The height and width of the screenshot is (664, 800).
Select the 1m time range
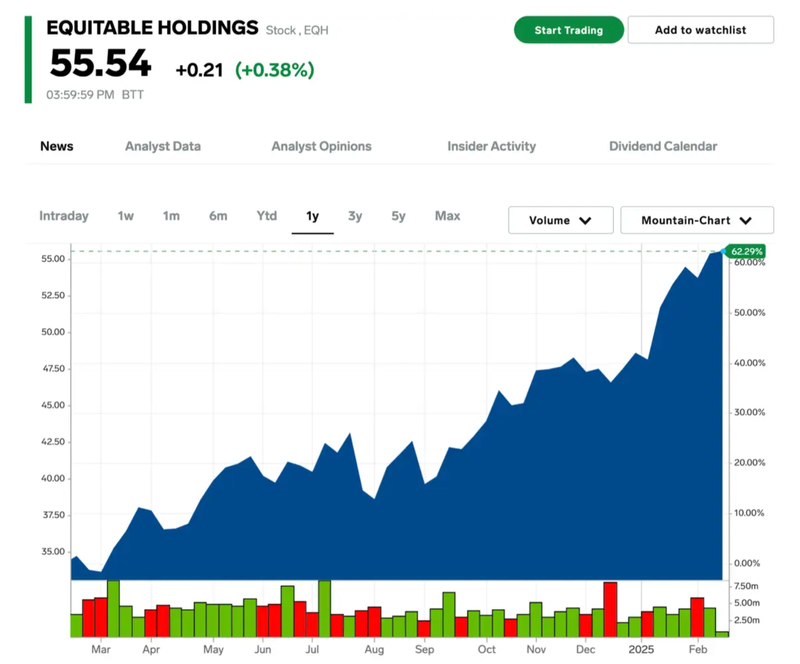coord(171,216)
